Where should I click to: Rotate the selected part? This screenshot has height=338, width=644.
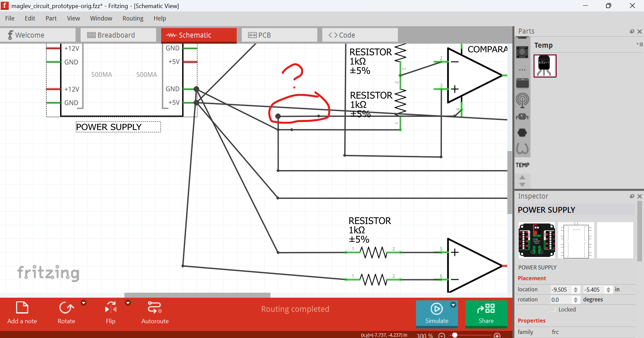(66, 313)
